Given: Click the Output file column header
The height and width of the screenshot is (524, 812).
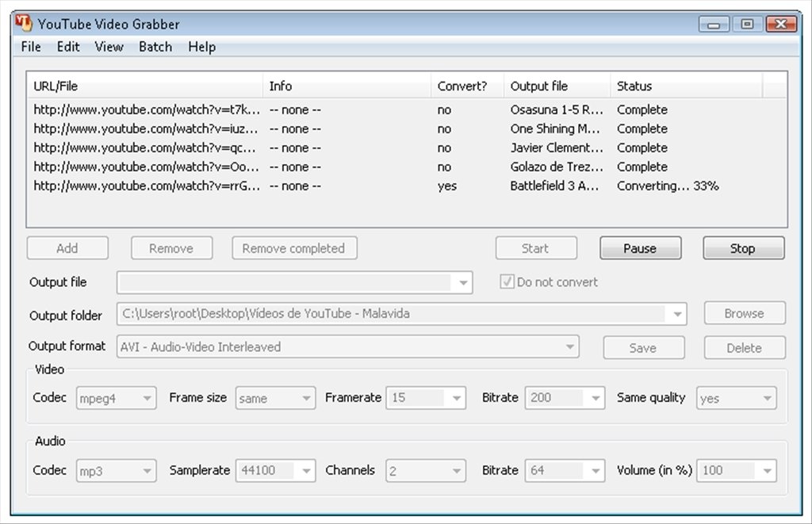Looking at the screenshot, I should point(557,86).
